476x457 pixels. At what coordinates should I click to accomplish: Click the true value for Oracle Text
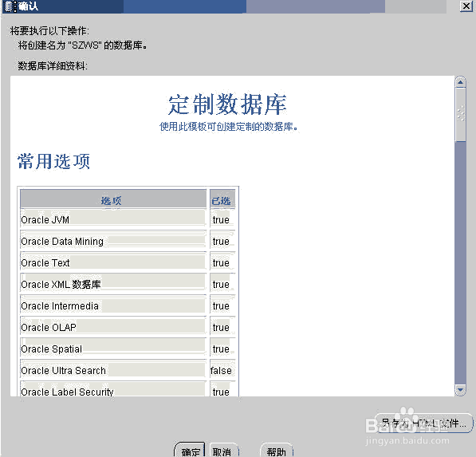click(x=221, y=262)
